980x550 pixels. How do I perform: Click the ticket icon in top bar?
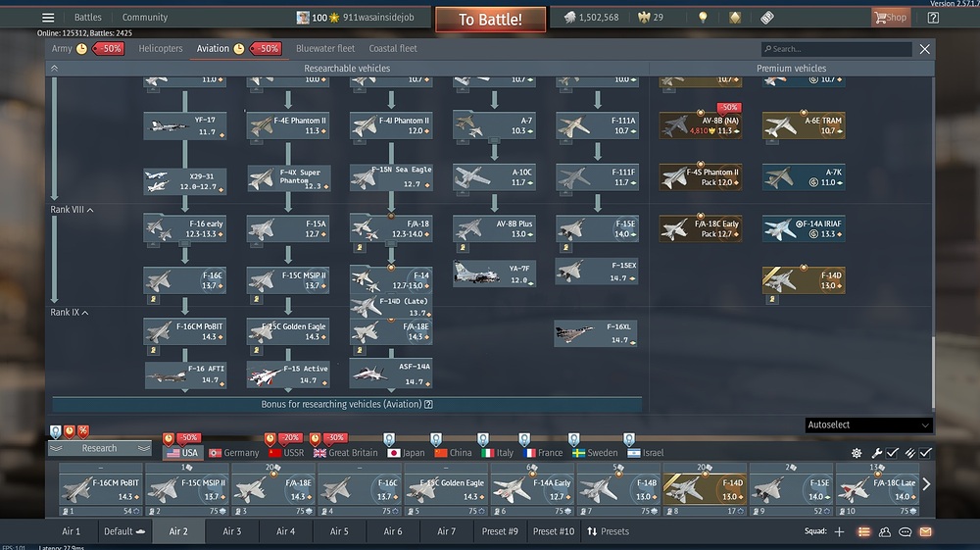(767, 18)
